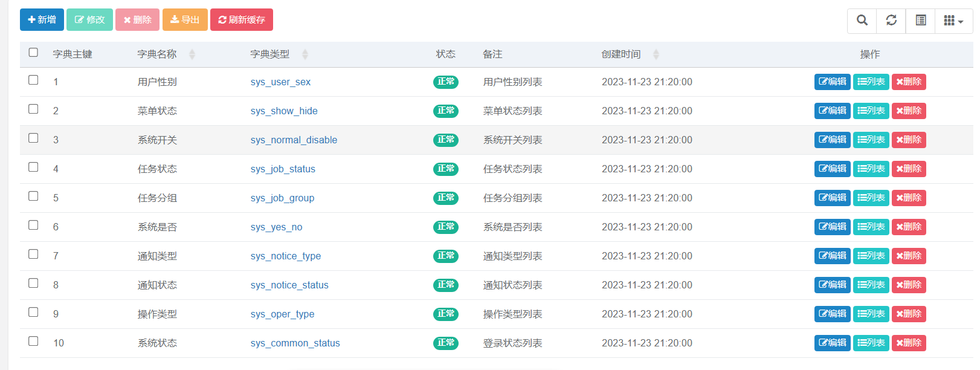
Task: Toggle card view icon
Action: click(x=920, y=20)
